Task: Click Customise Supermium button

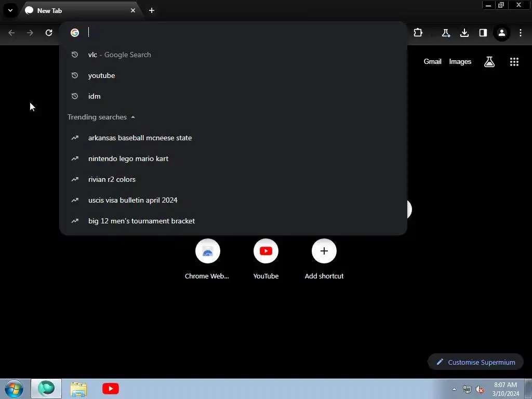Action: click(x=475, y=362)
